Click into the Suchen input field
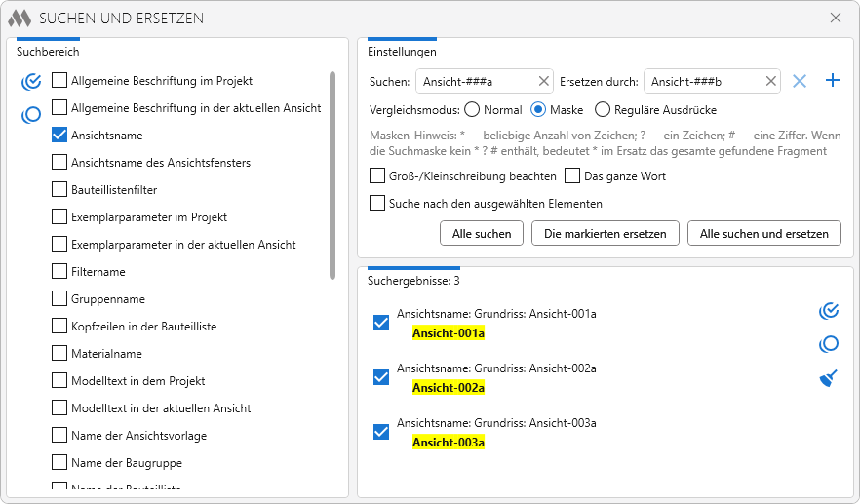This screenshot has height=504, width=860. click(x=476, y=82)
